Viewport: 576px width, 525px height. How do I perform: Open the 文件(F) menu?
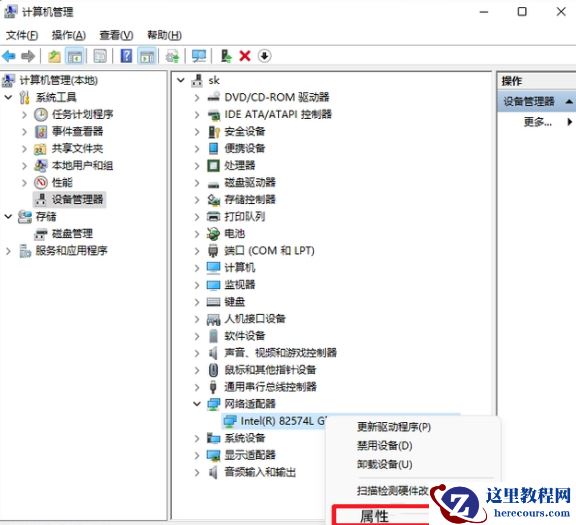pos(22,35)
